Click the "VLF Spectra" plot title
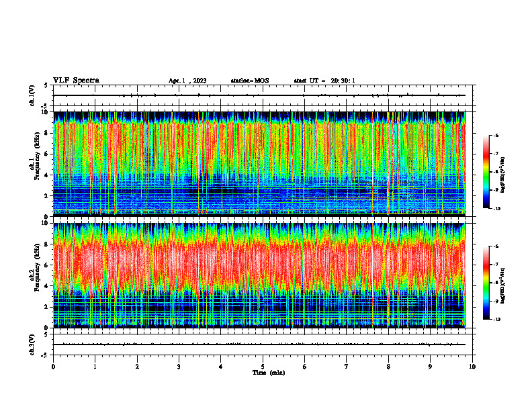The height and width of the screenshot is (411, 532). (76, 81)
